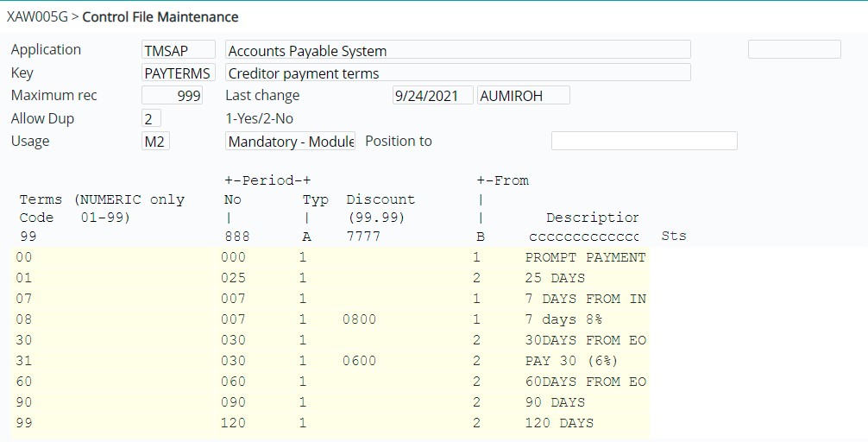Select the Accounts Payable System description field

tap(457, 50)
